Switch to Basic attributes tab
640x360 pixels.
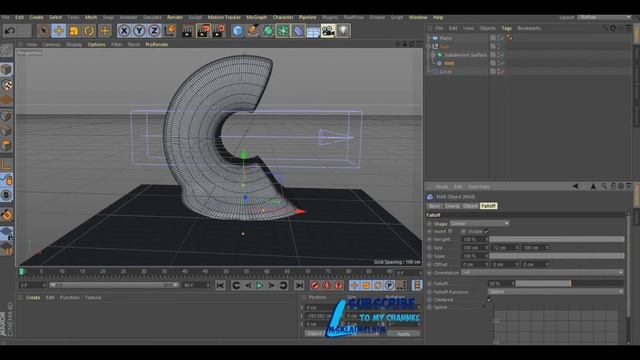(435, 206)
